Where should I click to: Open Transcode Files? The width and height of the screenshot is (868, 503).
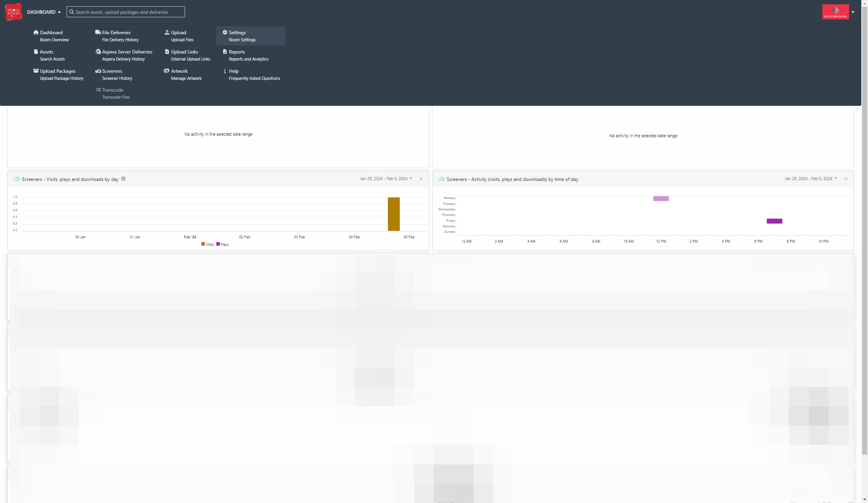click(x=116, y=97)
